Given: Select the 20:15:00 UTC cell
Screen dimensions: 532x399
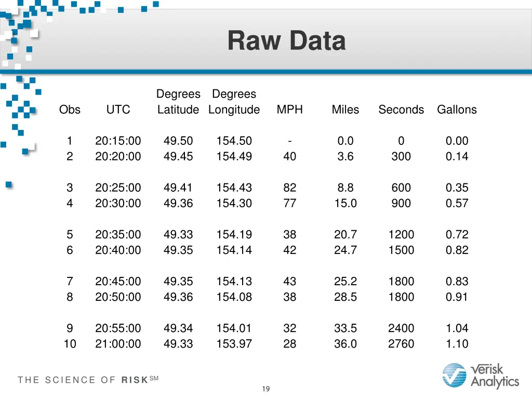Looking at the screenshot, I should click(x=118, y=141).
